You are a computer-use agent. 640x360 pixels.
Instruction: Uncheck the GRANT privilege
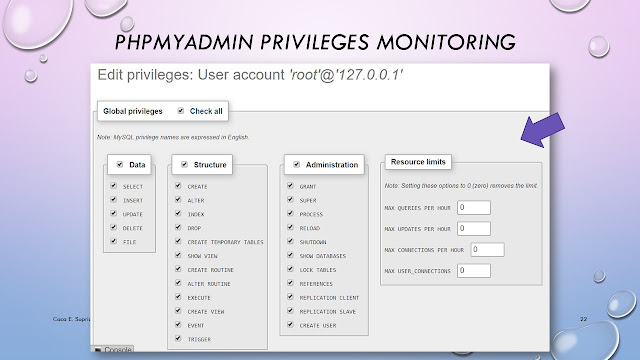290,186
